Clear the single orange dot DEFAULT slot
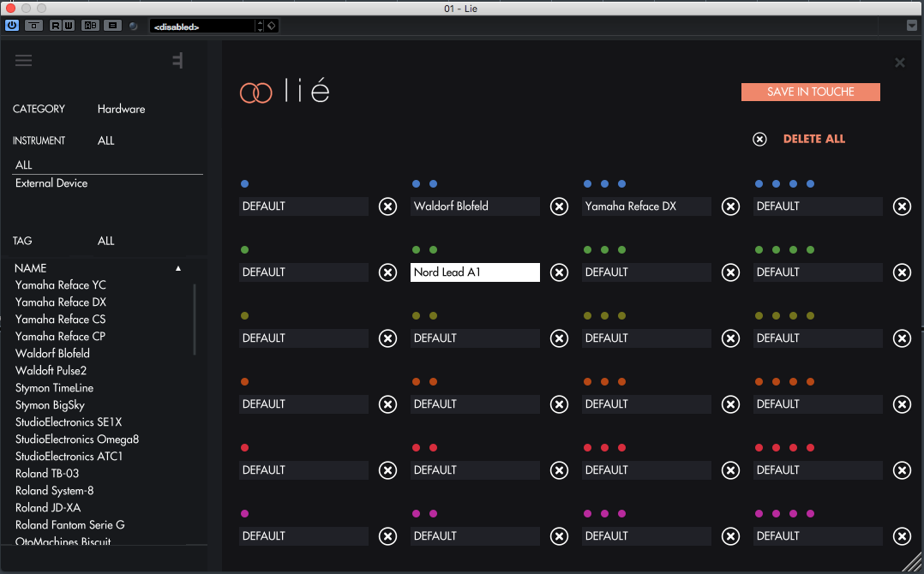The height and width of the screenshot is (574, 924). point(387,404)
